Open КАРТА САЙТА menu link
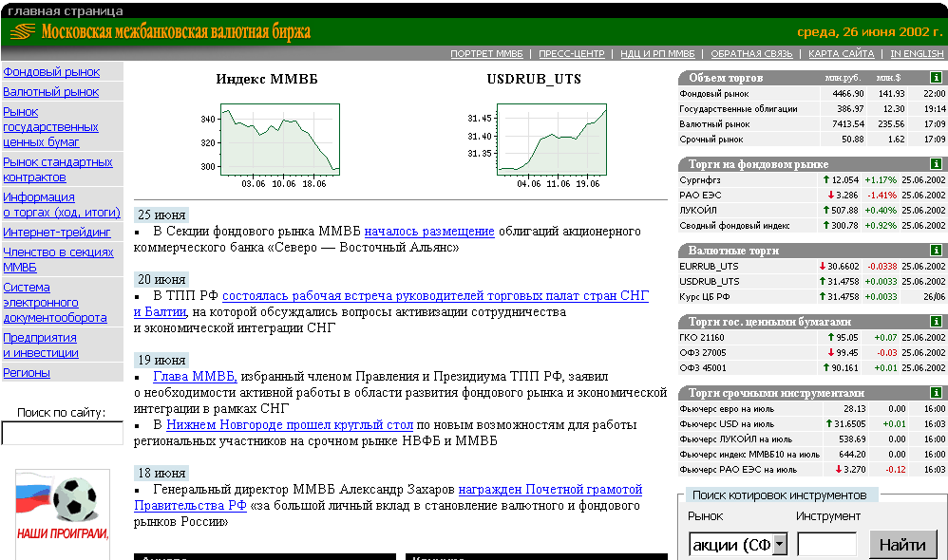The height and width of the screenshot is (560, 948). click(x=841, y=54)
